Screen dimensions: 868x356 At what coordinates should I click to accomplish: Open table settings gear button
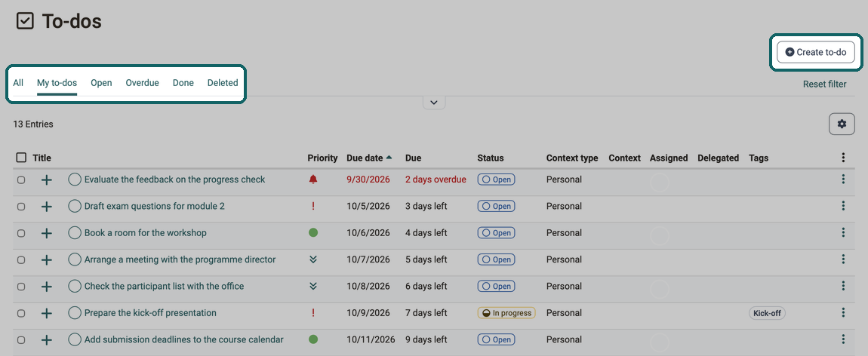(842, 124)
